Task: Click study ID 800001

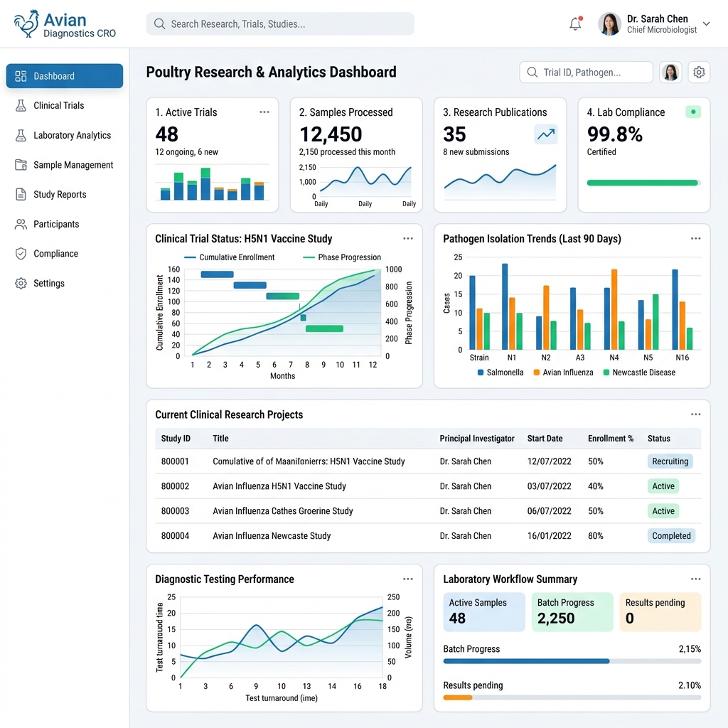Action: tap(175, 461)
